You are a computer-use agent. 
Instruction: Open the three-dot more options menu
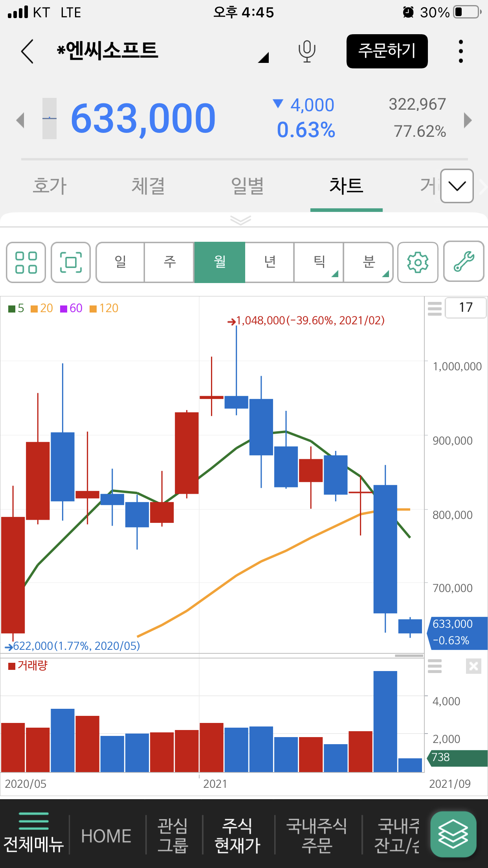tap(460, 51)
